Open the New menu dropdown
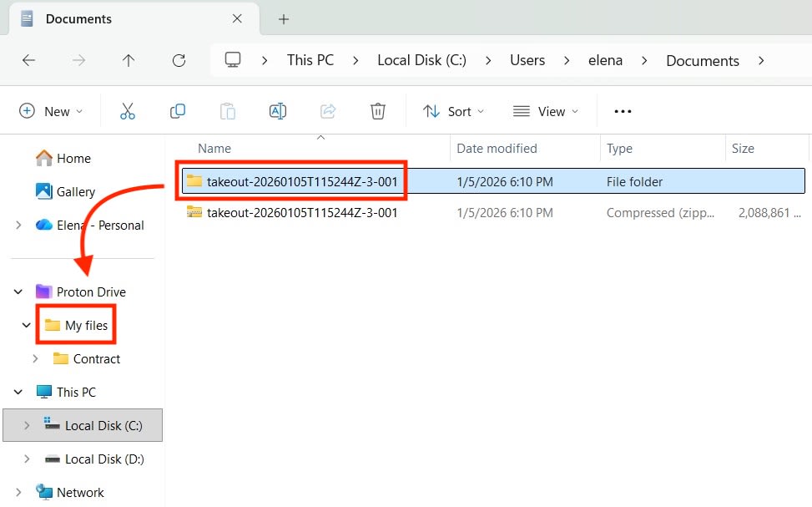812x507 pixels. click(x=51, y=110)
